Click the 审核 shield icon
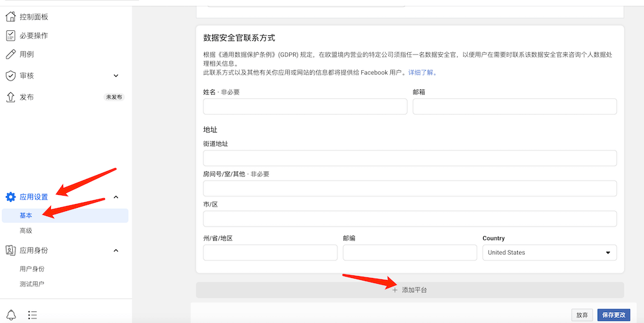644x323 pixels. (x=10, y=76)
